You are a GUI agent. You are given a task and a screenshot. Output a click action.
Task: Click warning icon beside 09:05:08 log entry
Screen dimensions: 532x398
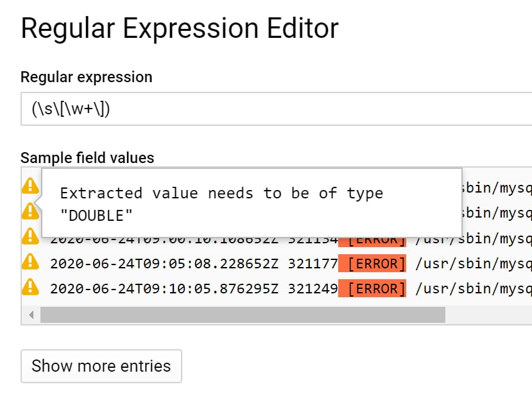point(31,261)
